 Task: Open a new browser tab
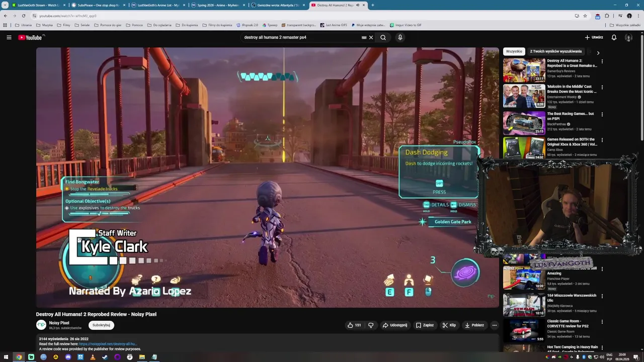372,5
